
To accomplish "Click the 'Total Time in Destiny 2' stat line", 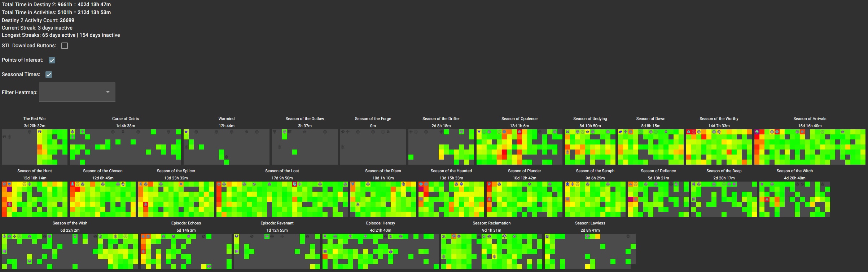I will [56, 4].
